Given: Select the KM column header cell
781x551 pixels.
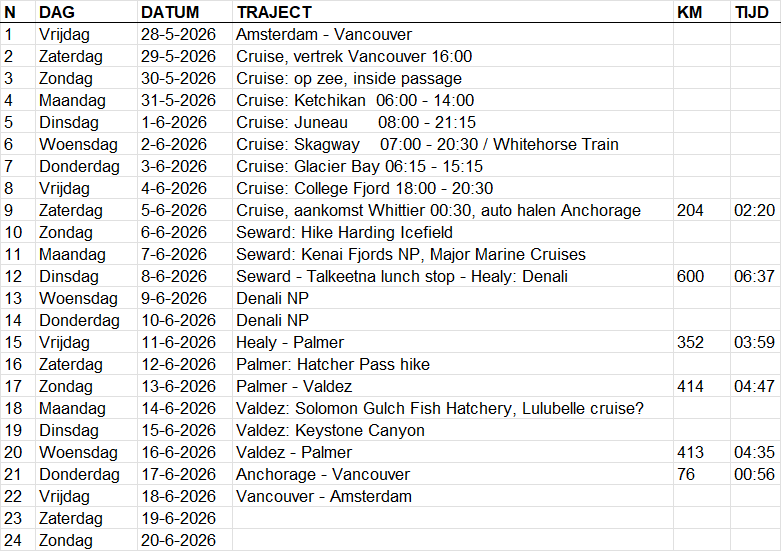Looking at the screenshot, I should point(702,12).
